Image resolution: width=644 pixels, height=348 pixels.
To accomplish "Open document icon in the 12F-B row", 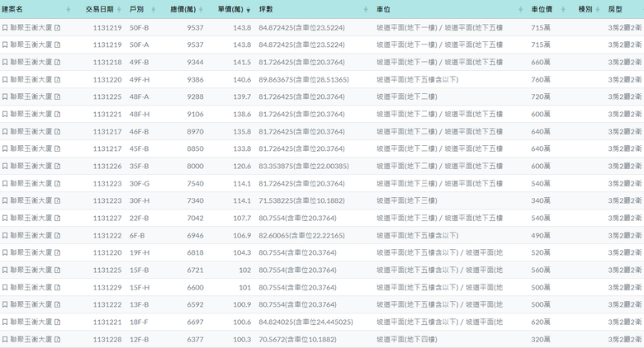I will point(58,340).
